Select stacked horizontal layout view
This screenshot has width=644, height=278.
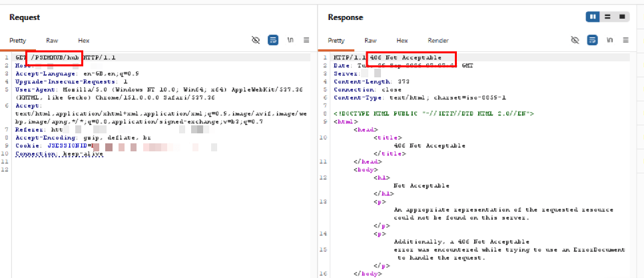pos(607,17)
